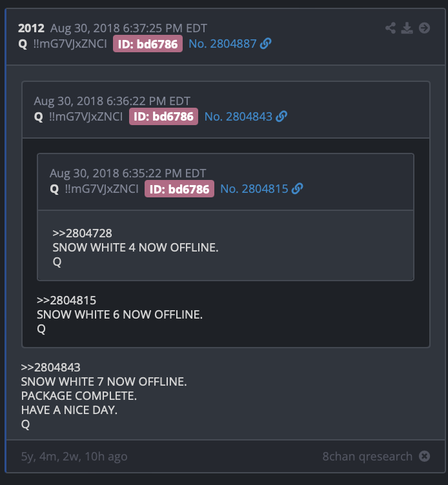Click the share icon for post 2012
This screenshot has height=485, width=448.
tap(391, 28)
